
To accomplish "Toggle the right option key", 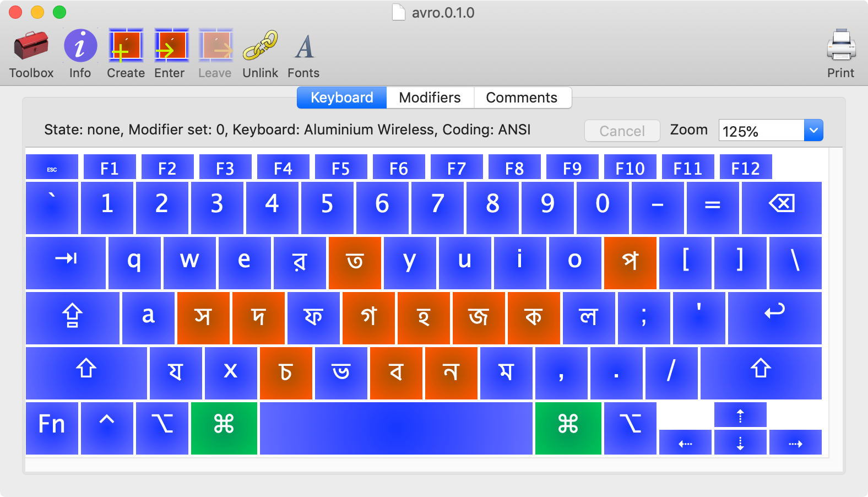I will (630, 428).
